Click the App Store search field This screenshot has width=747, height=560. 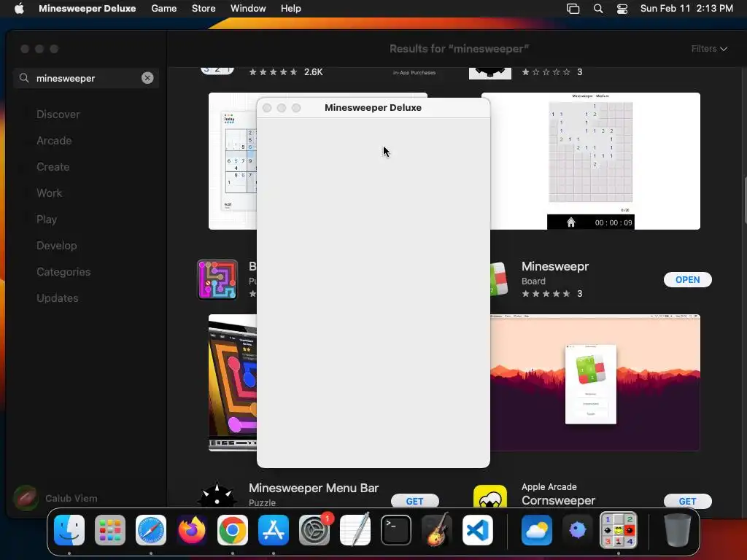(86, 78)
